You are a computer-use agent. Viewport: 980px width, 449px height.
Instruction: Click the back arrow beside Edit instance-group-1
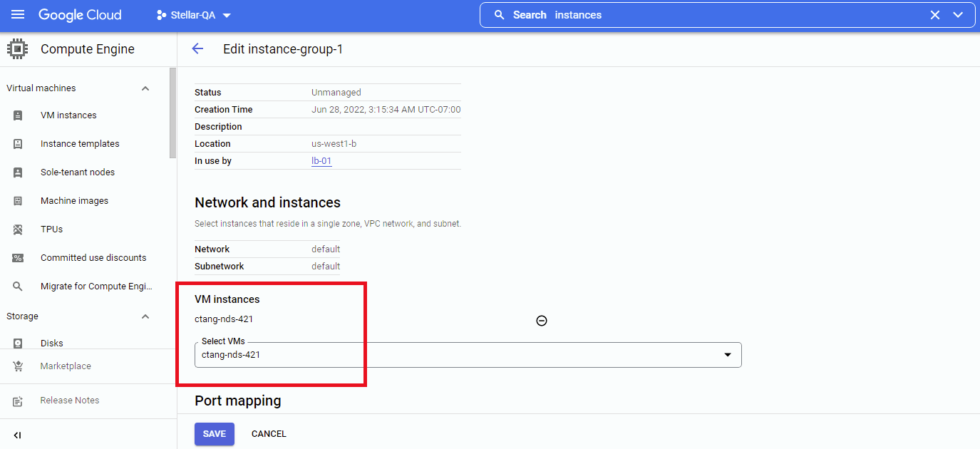[197, 48]
